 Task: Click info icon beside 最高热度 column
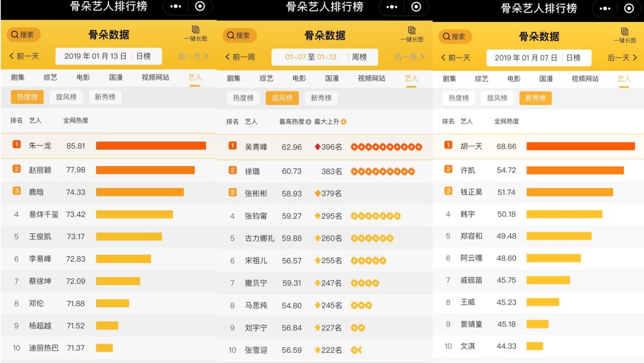coord(308,122)
